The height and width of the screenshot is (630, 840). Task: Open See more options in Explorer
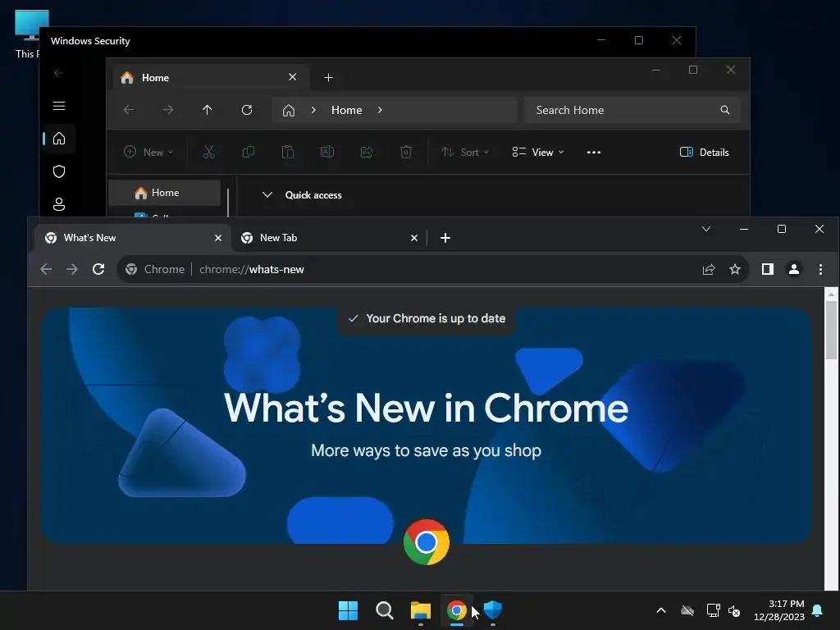click(594, 152)
